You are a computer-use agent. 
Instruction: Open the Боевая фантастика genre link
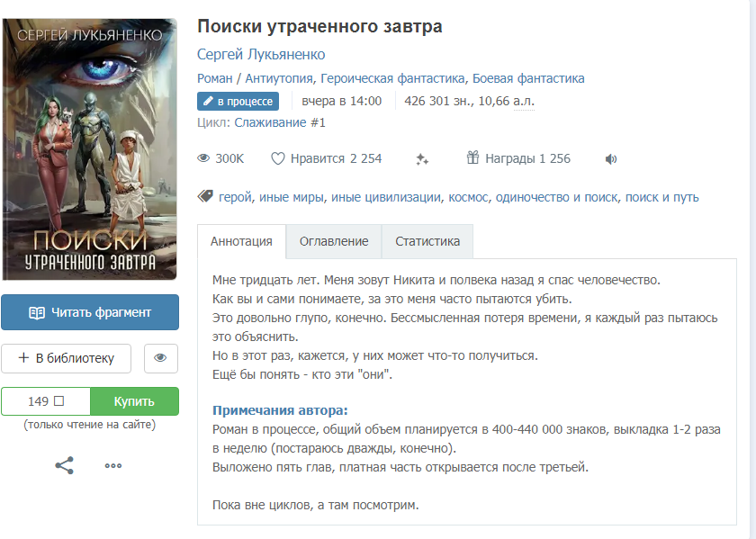[528, 78]
